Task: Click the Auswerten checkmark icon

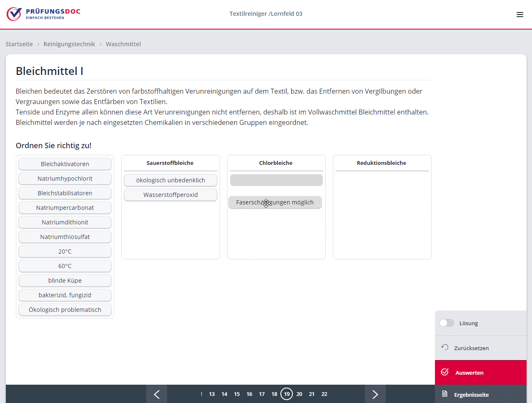Action: click(445, 372)
